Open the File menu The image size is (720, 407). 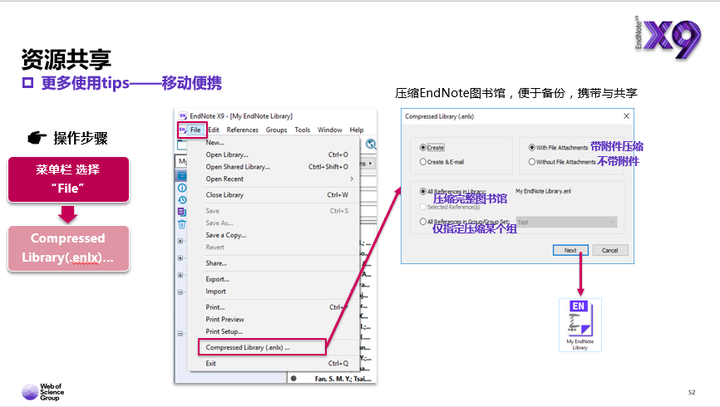pos(195,130)
